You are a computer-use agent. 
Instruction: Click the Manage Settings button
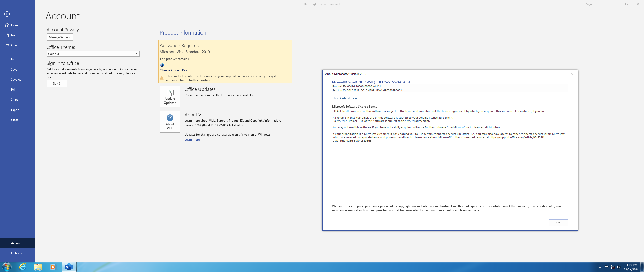click(60, 37)
